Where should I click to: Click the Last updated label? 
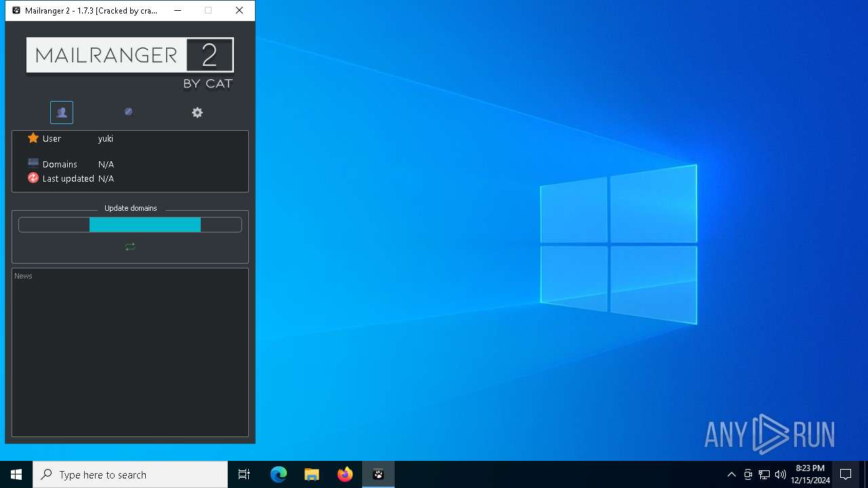tap(68, 178)
